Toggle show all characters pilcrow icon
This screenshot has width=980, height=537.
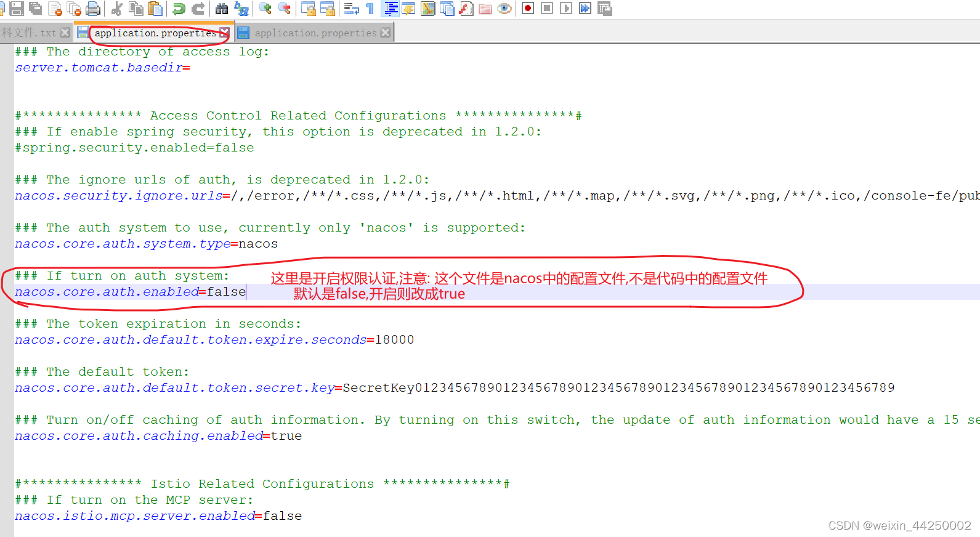[370, 9]
